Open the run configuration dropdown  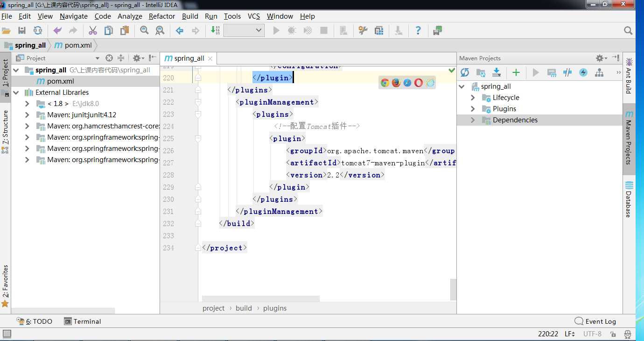pos(244,30)
